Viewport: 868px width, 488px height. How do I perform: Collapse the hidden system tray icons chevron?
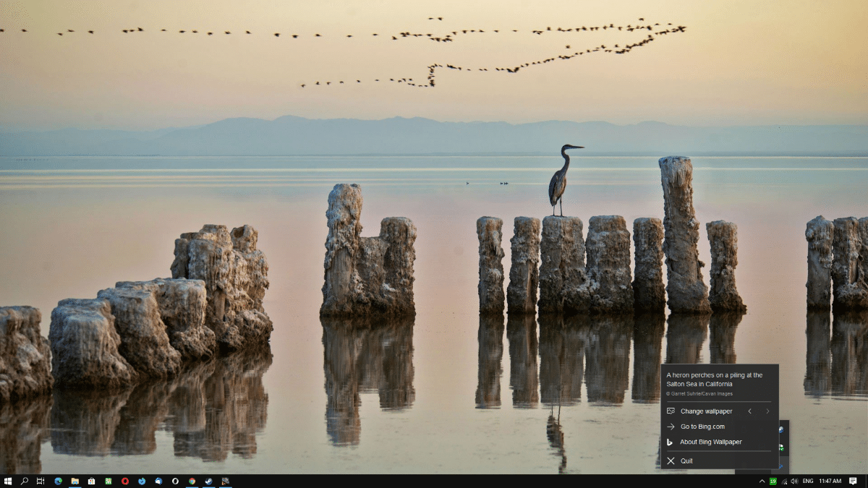point(762,481)
